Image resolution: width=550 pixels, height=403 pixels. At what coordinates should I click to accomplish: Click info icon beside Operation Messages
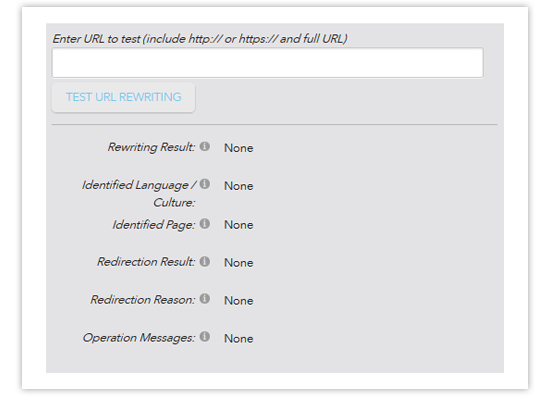[x=205, y=337]
